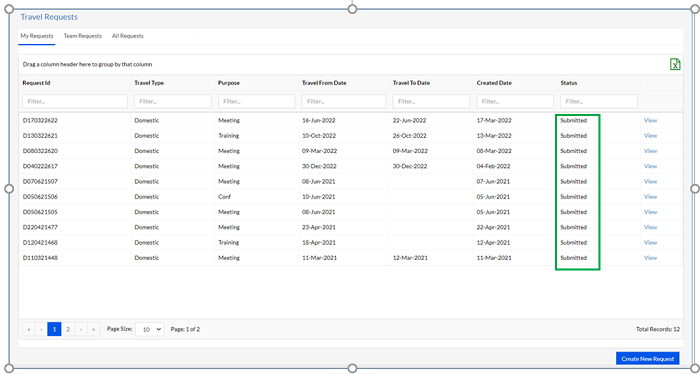Switch to the All Requests tab
The image size is (700, 374).
(x=128, y=36)
